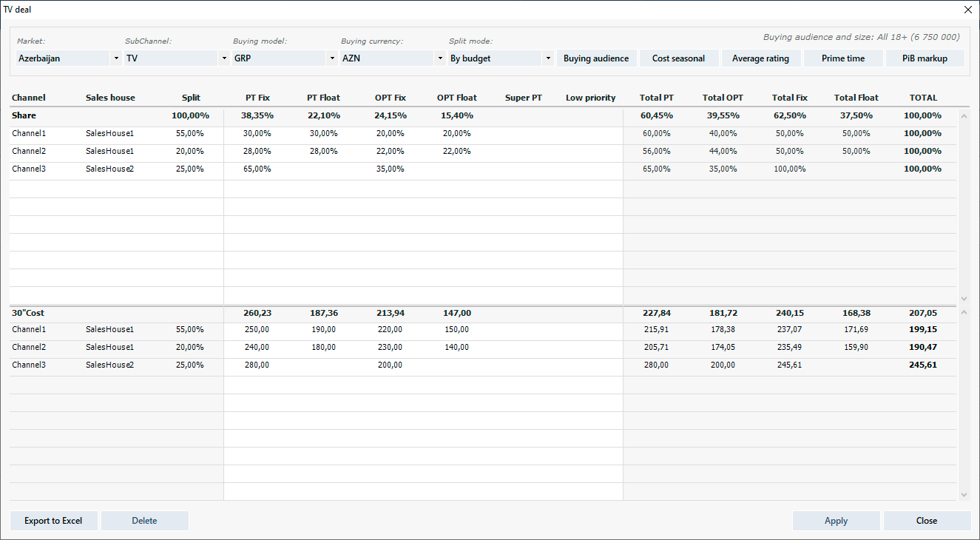980x540 pixels.
Task: Open the Market dropdown showing Azerbaijan
Action: (x=68, y=58)
